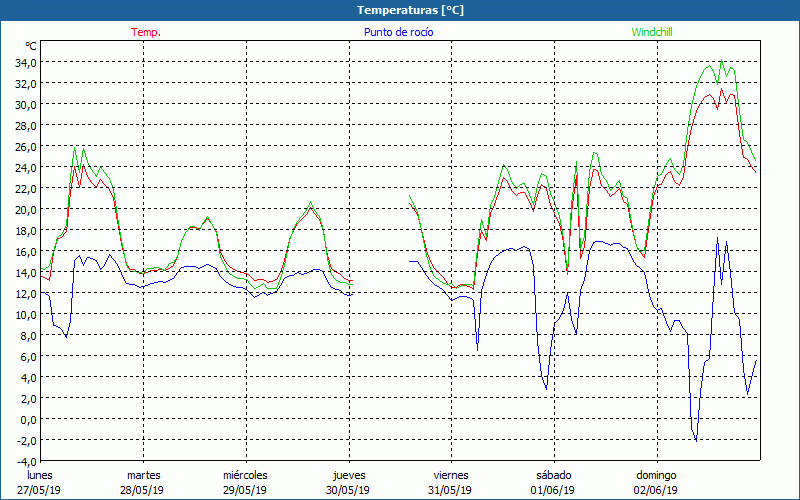
Task: Click the 18,0 y-axis value
Action: (x=27, y=231)
